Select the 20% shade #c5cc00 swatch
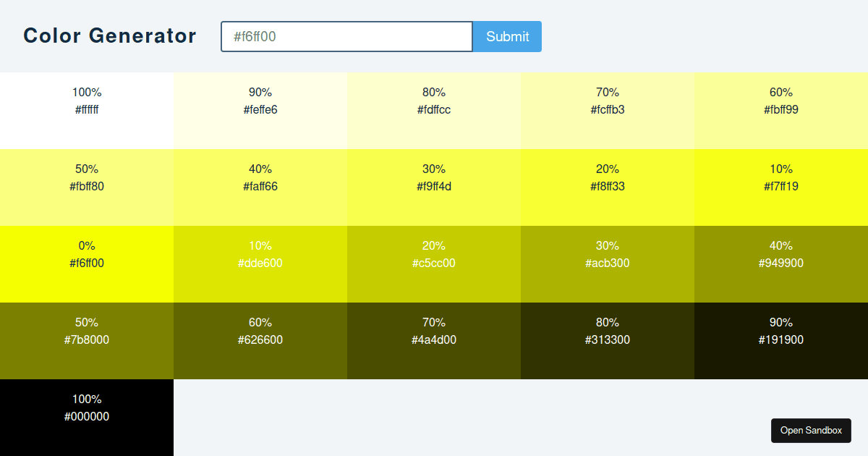 click(434, 263)
